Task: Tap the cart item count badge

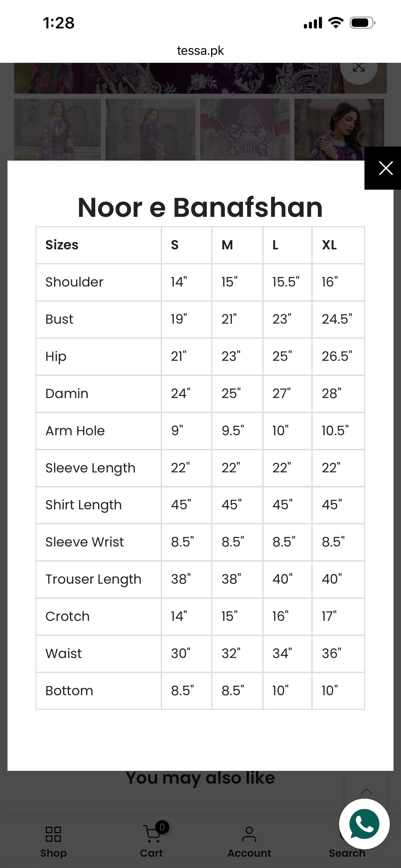Action: click(162, 827)
